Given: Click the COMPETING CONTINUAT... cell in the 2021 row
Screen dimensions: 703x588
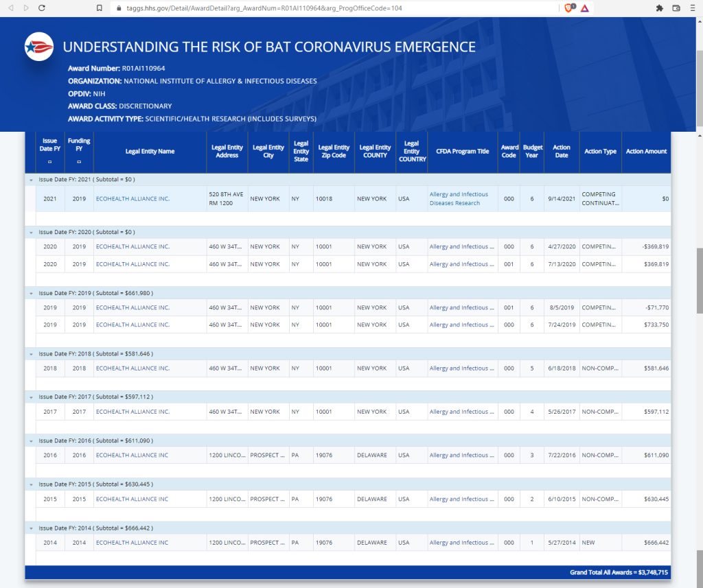Looking at the screenshot, I should pos(600,198).
